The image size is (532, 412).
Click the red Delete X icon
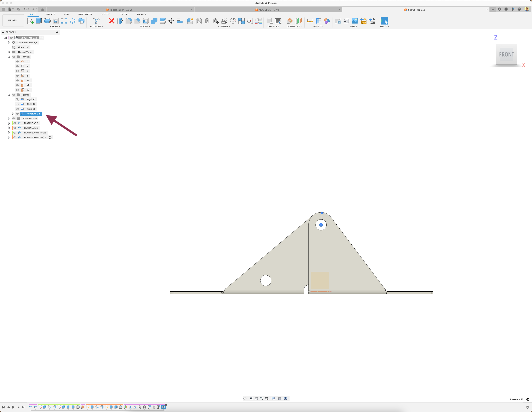point(112,21)
